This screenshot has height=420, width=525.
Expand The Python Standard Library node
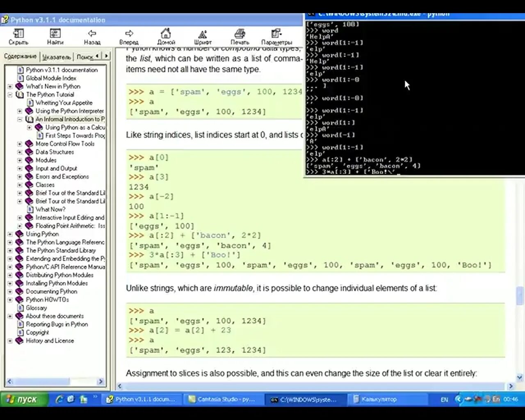(x=10, y=250)
